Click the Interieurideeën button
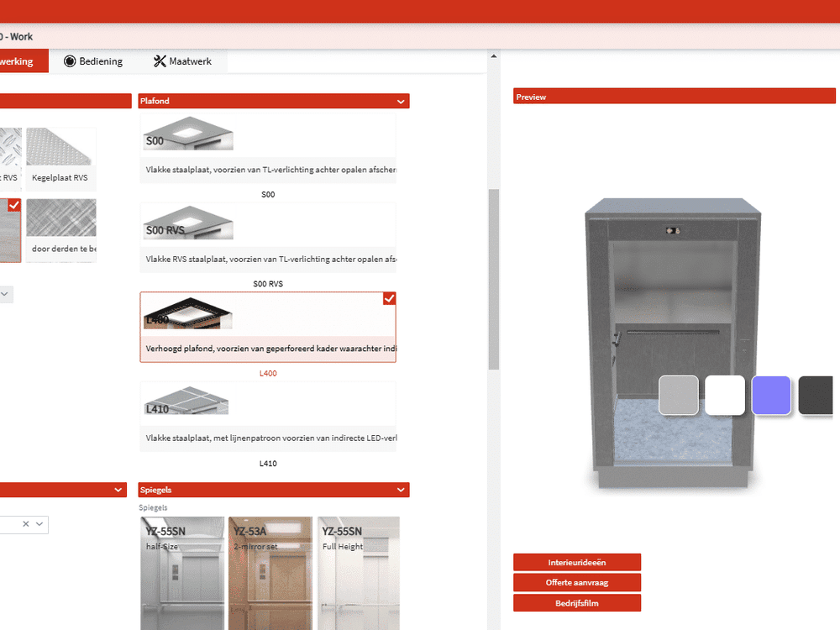This screenshot has width=840, height=630. point(577,562)
